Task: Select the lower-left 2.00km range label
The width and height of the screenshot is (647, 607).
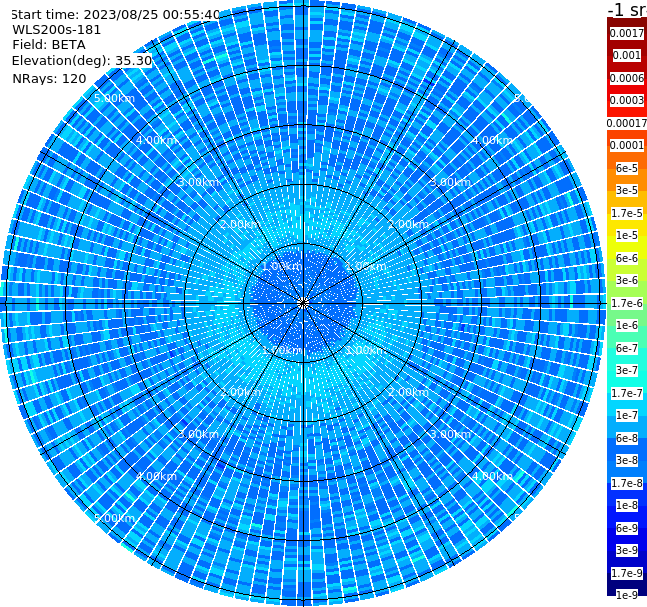Action: pos(241,392)
